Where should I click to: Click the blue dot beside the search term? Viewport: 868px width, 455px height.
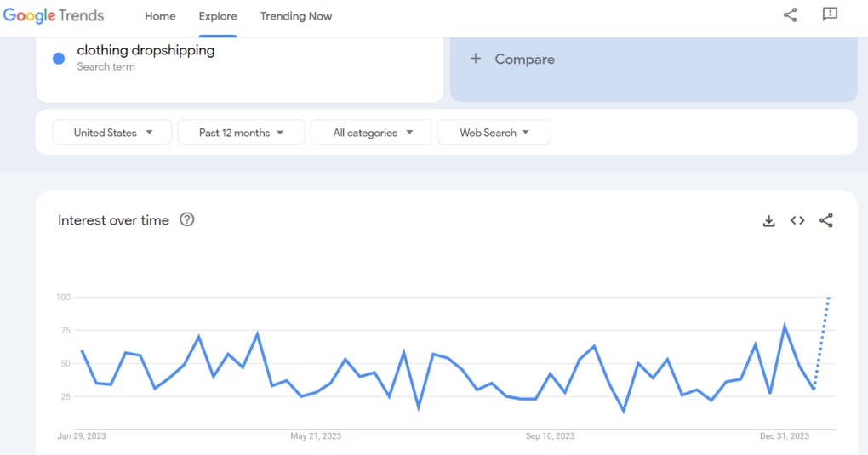click(x=59, y=59)
